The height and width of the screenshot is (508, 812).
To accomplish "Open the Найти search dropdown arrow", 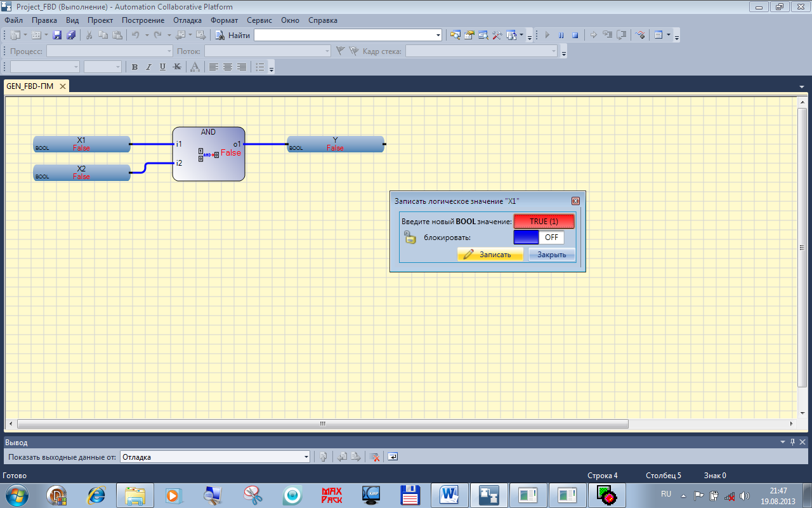I will [x=438, y=36].
